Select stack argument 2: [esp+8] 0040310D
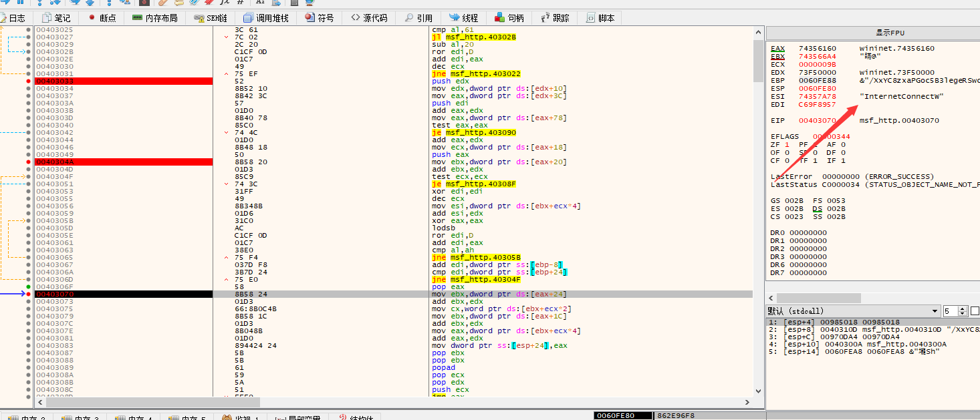Viewport: 980px width, 420px height. 873,329
